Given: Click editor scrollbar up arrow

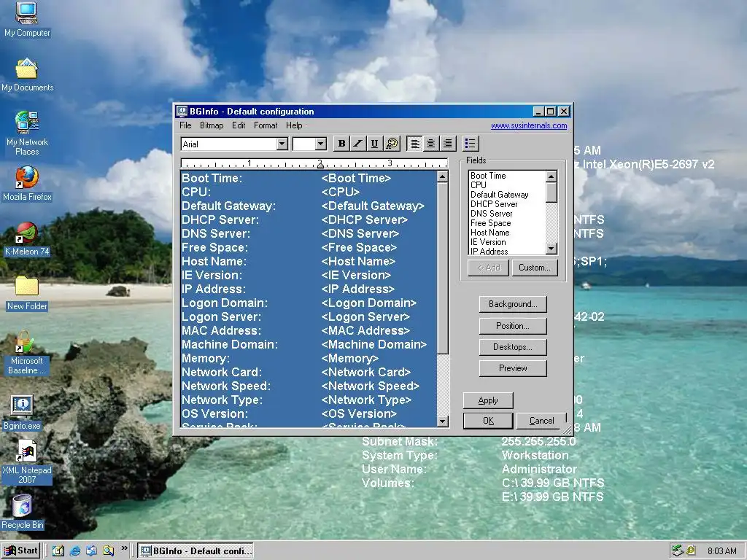Looking at the screenshot, I should coord(443,176).
